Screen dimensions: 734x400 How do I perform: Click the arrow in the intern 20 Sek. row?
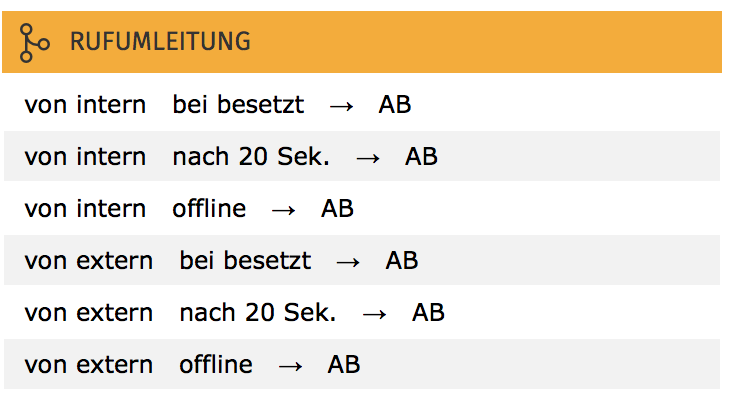(x=367, y=158)
